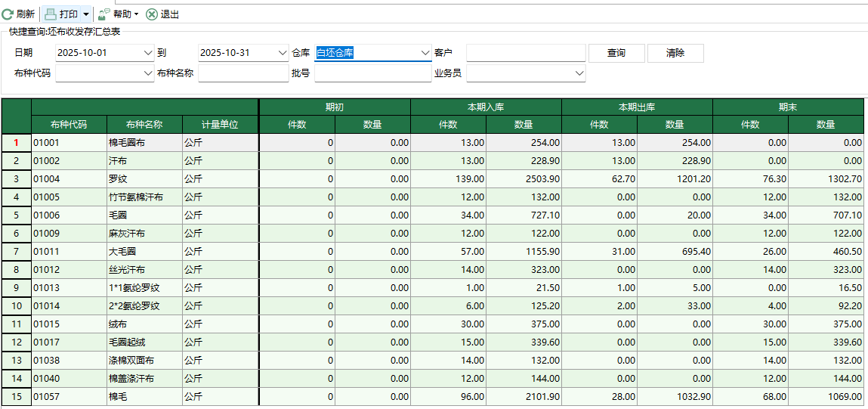The height and width of the screenshot is (409, 868).
Task: Expand the start date 2025-10-01 dropdown
Action: (x=147, y=53)
